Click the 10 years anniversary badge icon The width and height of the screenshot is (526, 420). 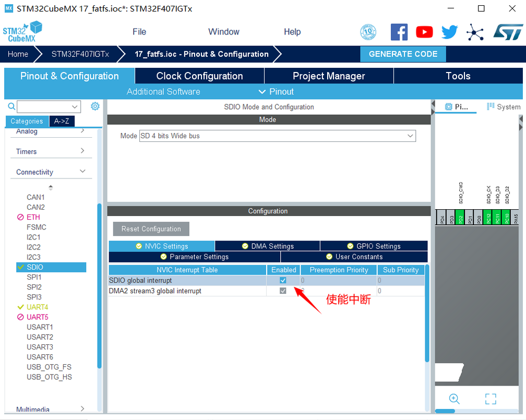tap(368, 32)
